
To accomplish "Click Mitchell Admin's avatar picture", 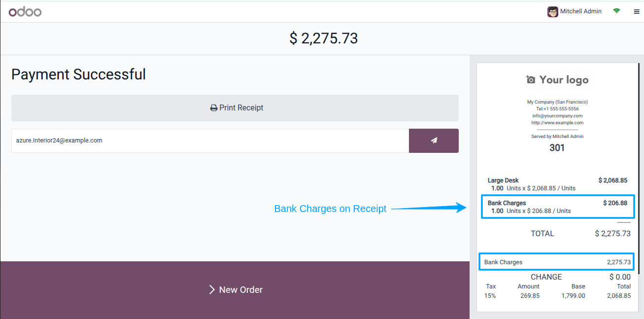I will click(553, 11).
